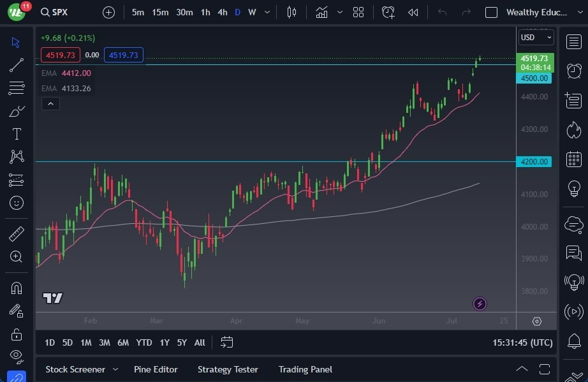Toggle lock all drawing tools

click(17, 334)
